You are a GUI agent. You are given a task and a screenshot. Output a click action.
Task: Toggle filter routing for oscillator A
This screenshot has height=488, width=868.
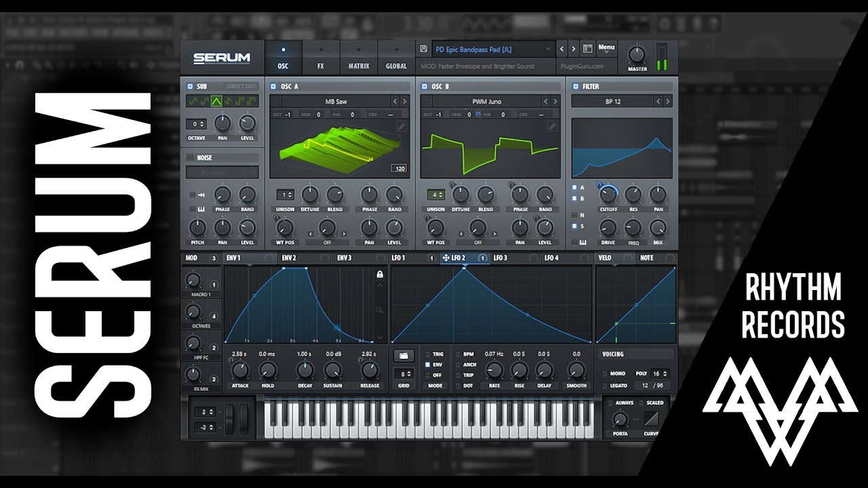574,188
